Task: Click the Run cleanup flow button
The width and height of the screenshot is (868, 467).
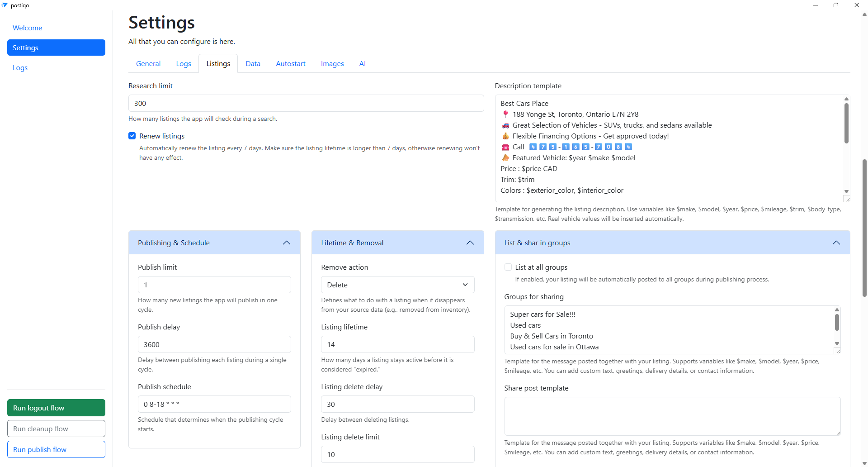Action: click(56, 428)
